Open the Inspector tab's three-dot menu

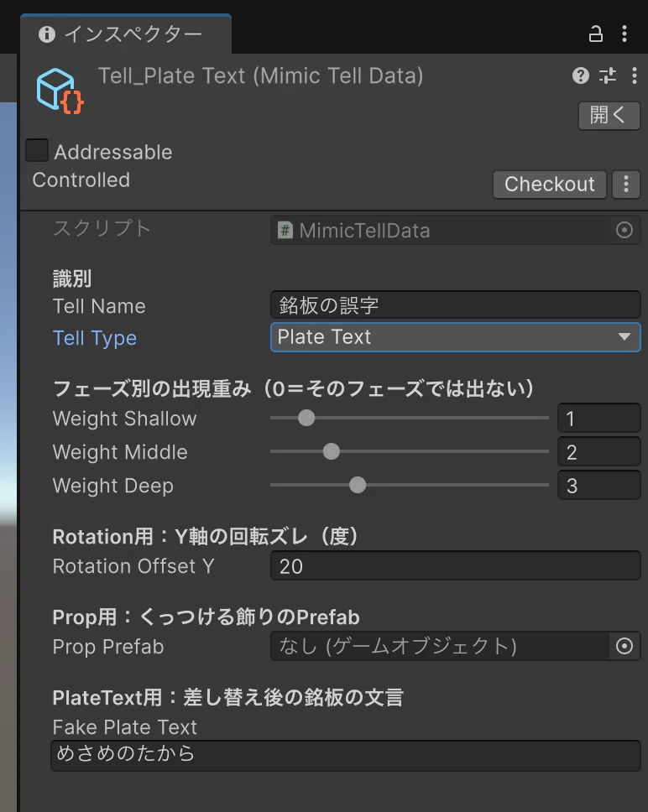tap(624, 34)
